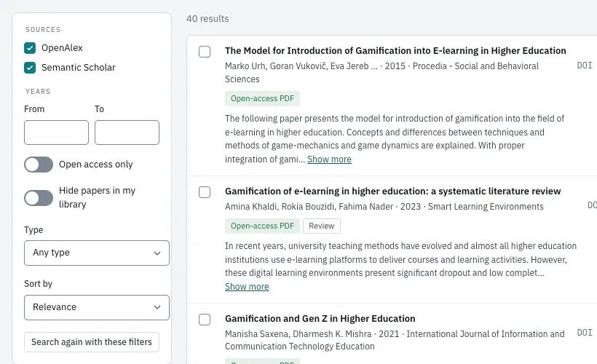
Task: Select checkbox for systematic literature review paper
Action: pos(205,192)
